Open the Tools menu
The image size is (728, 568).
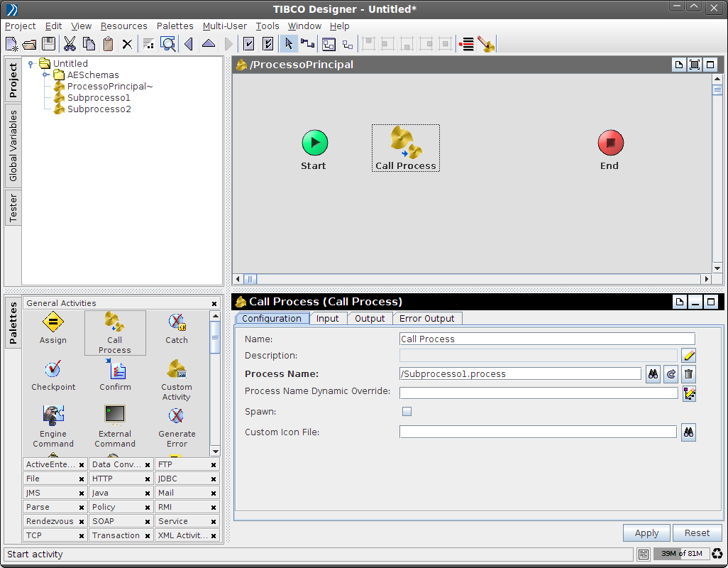tap(268, 26)
